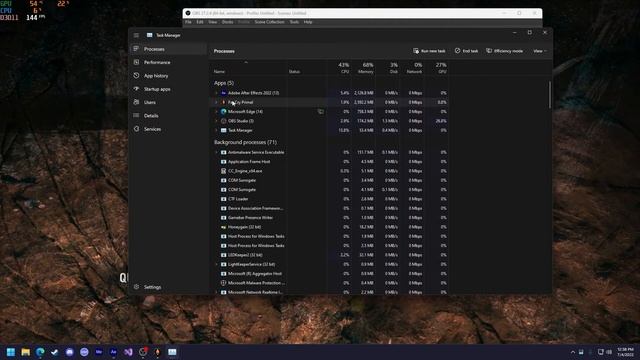Open Task Manager Settings
This screenshot has width=640, height=360.
pyautogui.click(x=168, y=287)
